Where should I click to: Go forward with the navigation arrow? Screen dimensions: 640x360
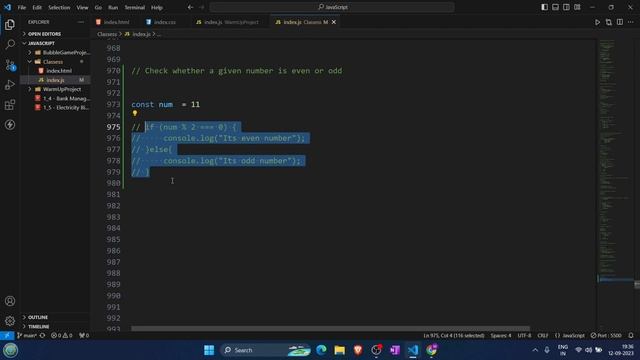(x=202, y=7)
